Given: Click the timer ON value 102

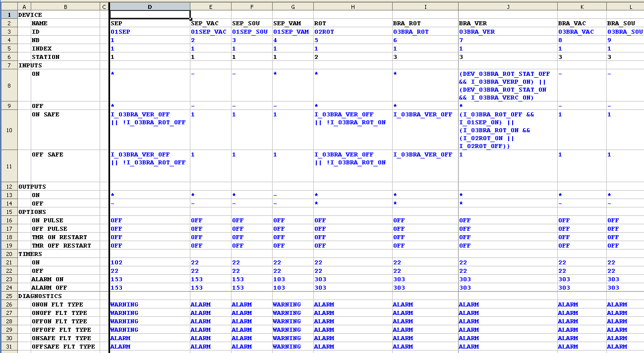Looking at the screenshot, I should 149,262.
